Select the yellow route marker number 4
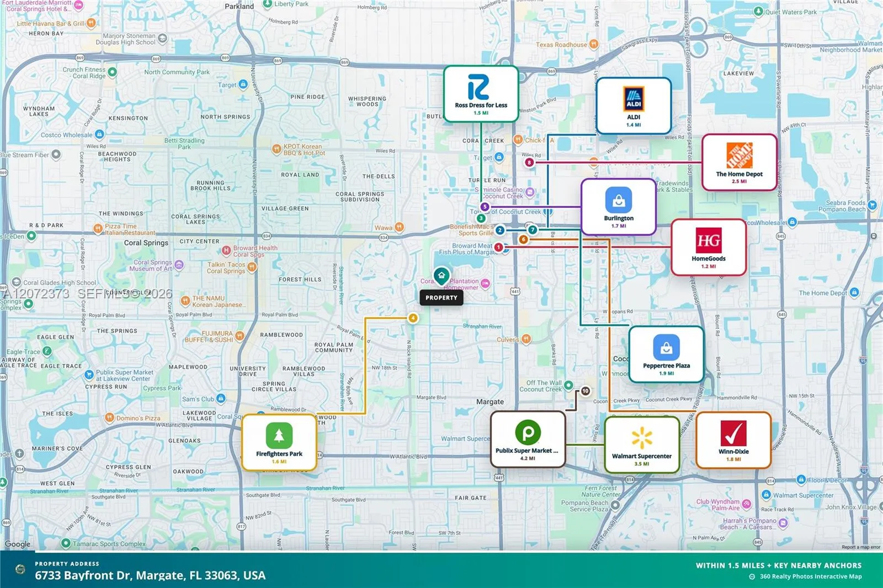The width and height of the screenshot is (883, 588). (x=413, y=318)
